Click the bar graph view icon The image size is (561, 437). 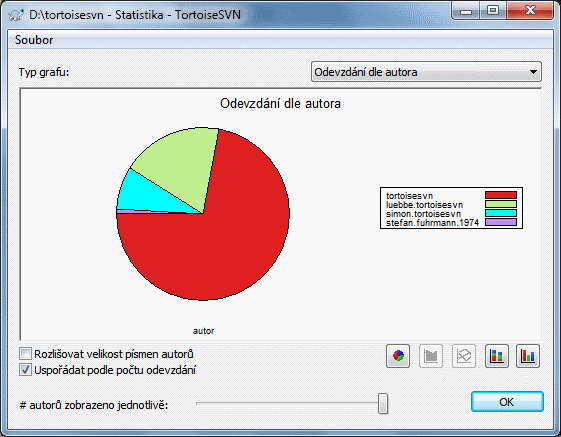pos(431,356)
